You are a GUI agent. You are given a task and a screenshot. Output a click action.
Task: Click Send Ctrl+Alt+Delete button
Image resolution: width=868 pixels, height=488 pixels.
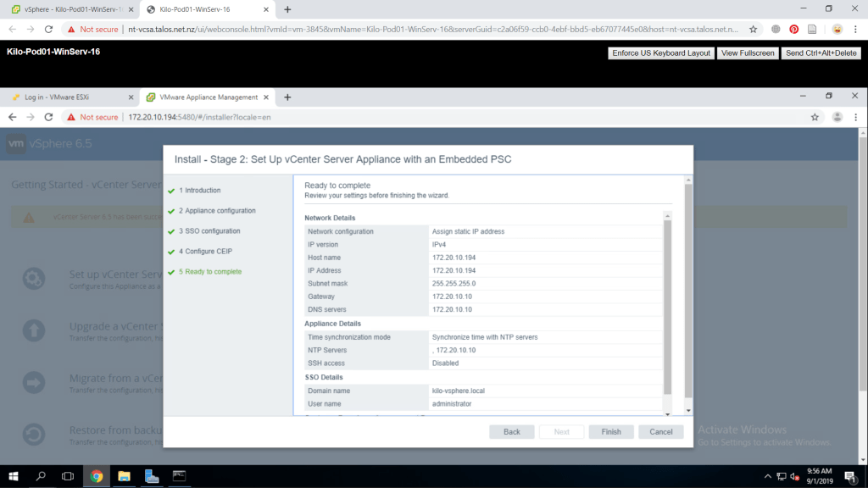(x=821, y=53)
